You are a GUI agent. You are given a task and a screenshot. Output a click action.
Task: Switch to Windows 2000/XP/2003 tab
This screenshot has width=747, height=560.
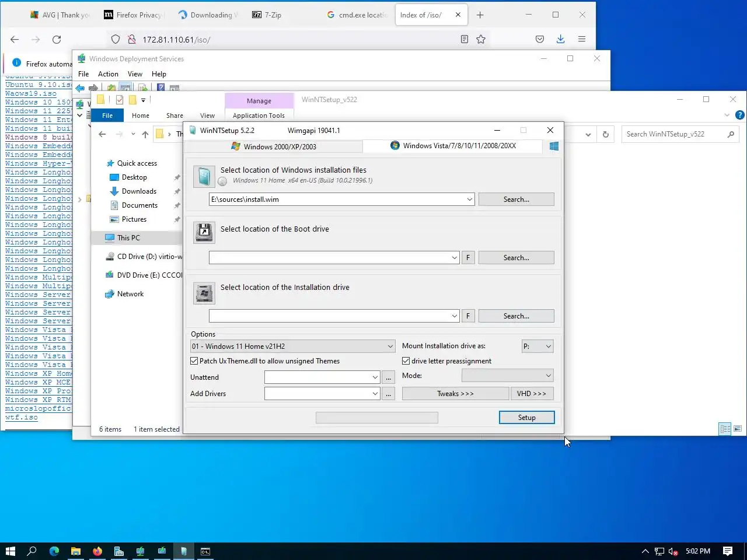click(274, 146)
